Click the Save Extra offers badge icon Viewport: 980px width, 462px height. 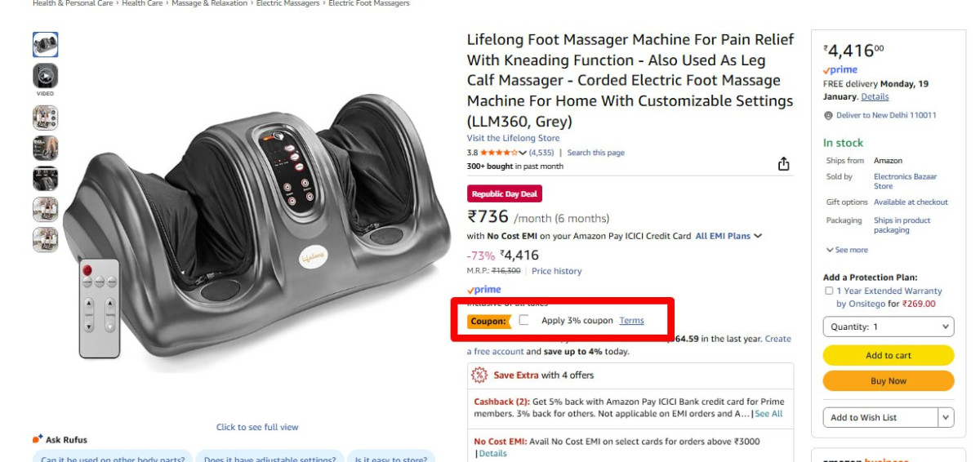[x=479, y=375]
